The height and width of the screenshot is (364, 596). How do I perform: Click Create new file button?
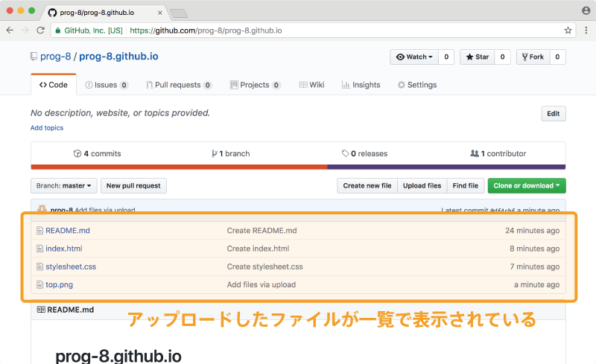367,186
